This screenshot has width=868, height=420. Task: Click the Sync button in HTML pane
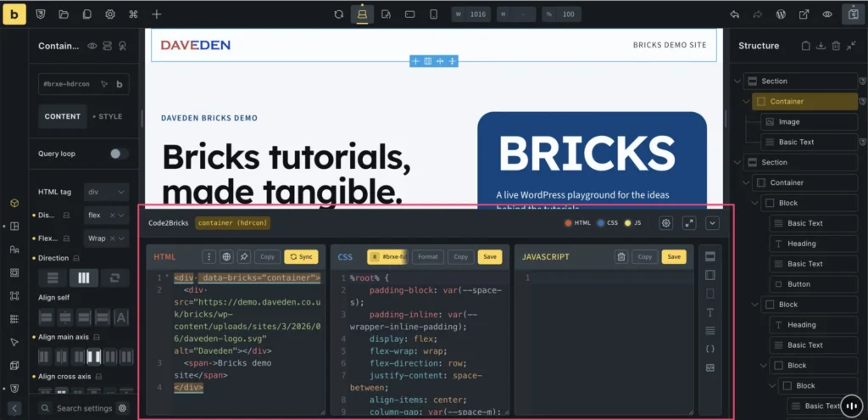pyautogui.click(x=301, y=256)
